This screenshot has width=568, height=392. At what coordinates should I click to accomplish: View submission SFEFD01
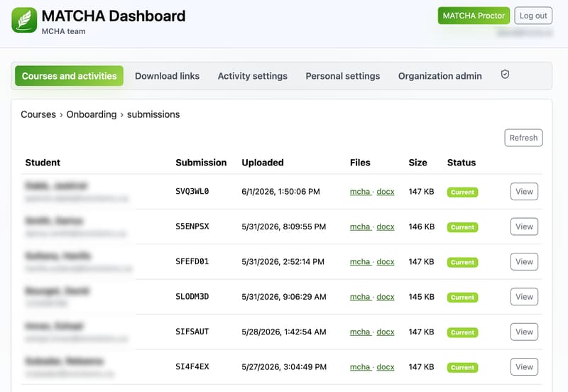524,261
